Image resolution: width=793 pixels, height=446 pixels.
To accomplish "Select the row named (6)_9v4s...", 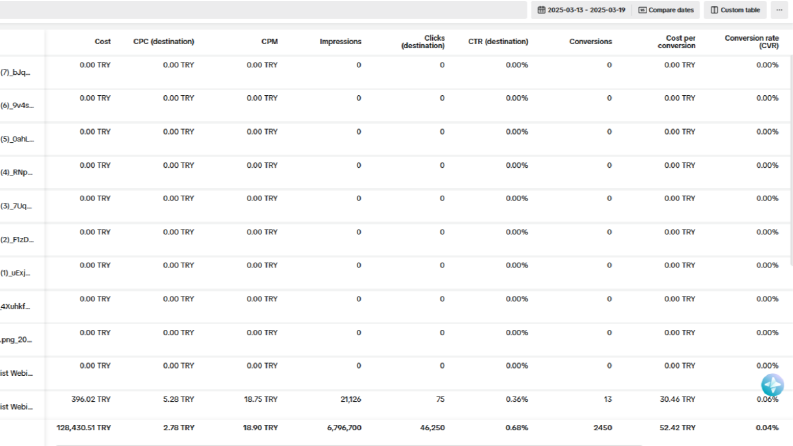I will pos(17,106).
